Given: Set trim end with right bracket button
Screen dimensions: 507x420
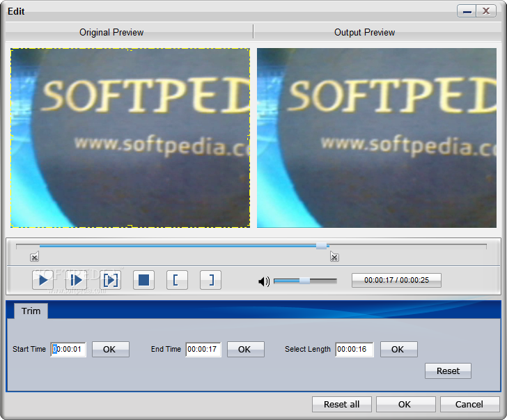Looking at the screenshot, I should [x=211, y=280].
